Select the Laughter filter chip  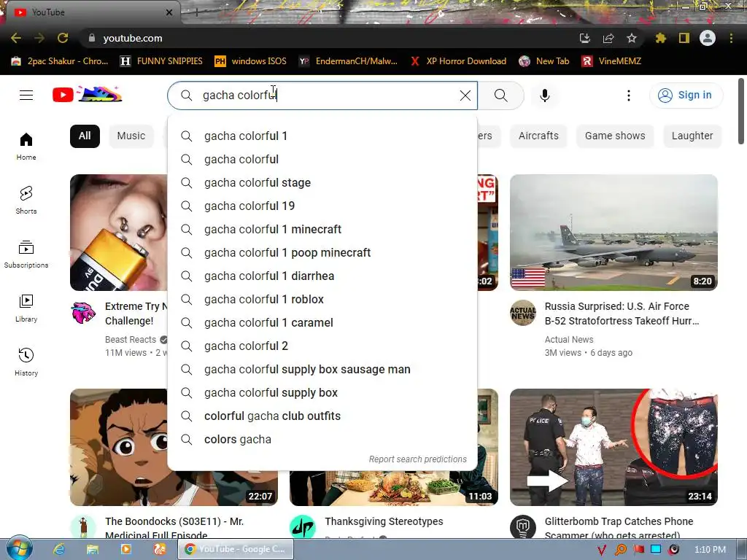pyautogui.click(x=692, y=136)
